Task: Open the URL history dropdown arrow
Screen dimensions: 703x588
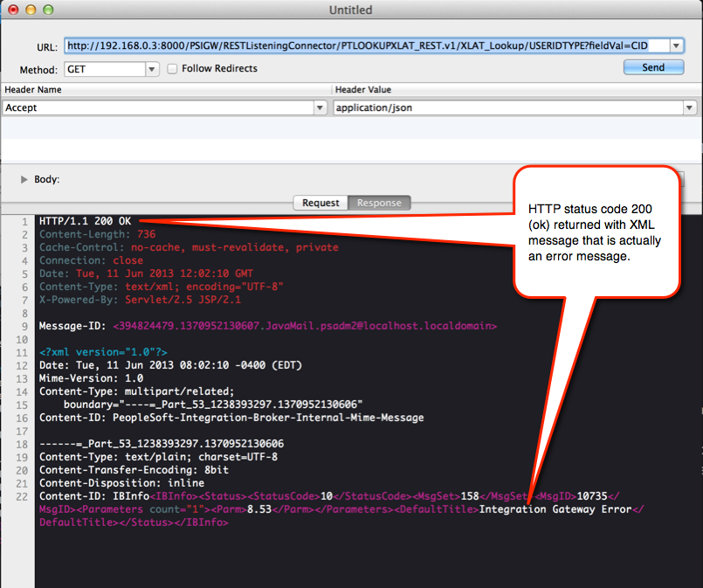Action: (x=677, y=45)
